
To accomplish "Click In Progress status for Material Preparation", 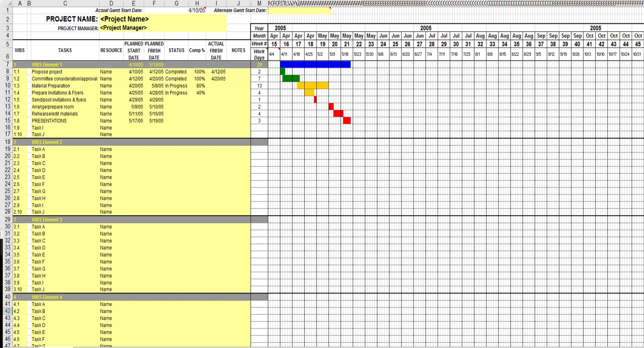I will 176,86.
